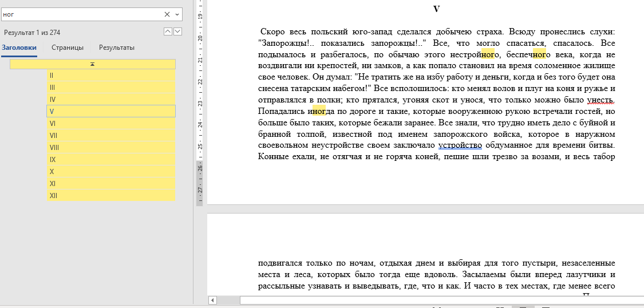Image resolution: width=644 pixels, height=308 pixels.
Task: Select heading XI in navigation pane
Action: [111, 184]
